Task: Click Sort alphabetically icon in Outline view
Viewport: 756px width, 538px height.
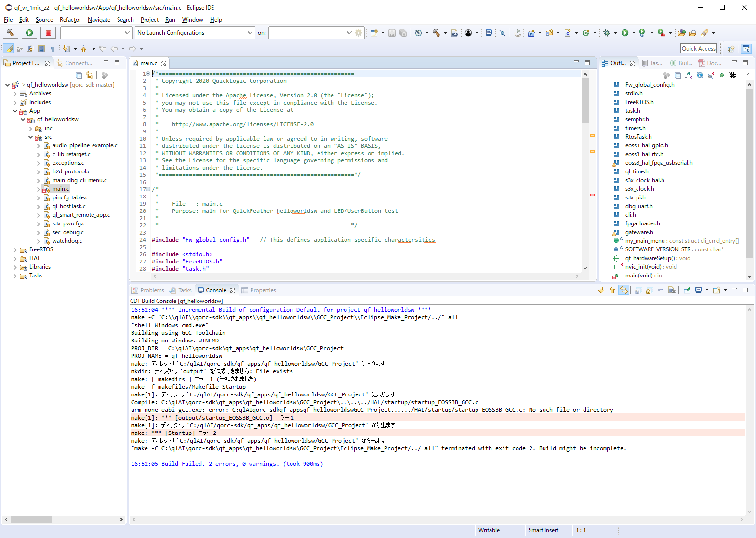Action: click(689, 75)
